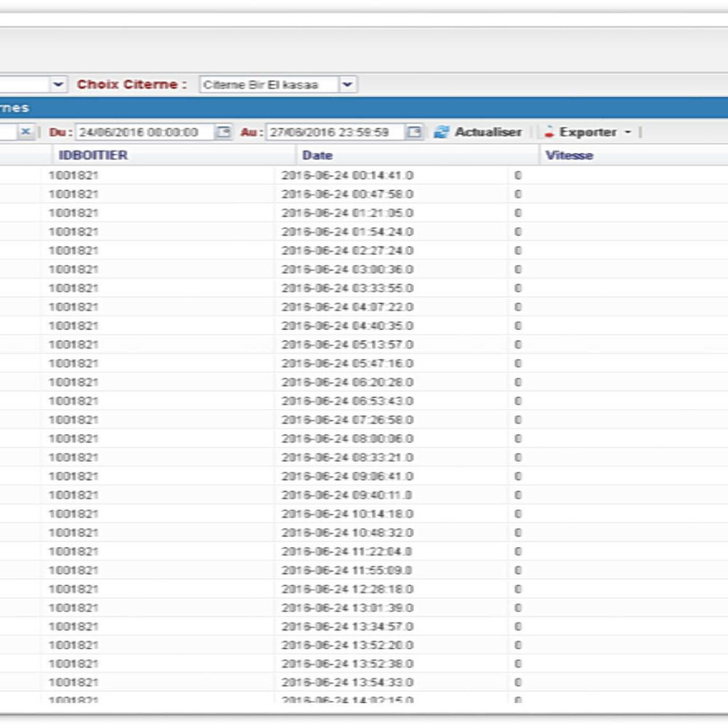This screenshot has width=728, height=728.
Task: Select the row dated 2016-06-24 13:54:33.0
Action: 347,683
